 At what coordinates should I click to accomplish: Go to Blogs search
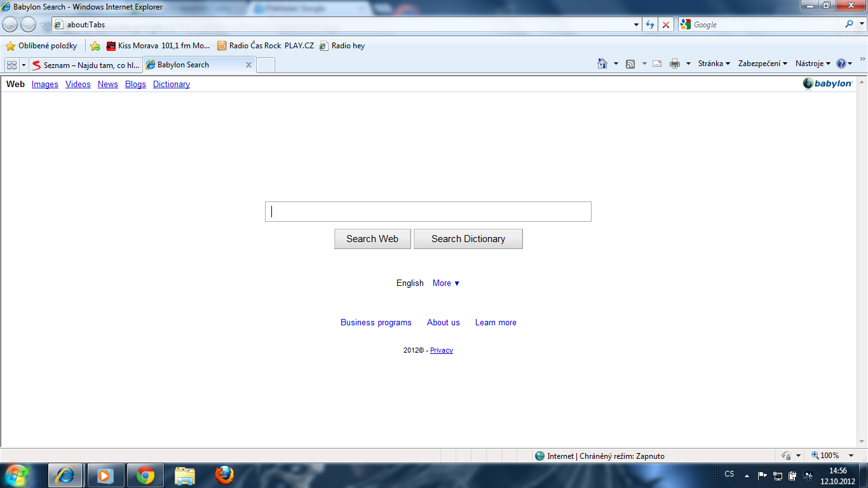[135, 84]
